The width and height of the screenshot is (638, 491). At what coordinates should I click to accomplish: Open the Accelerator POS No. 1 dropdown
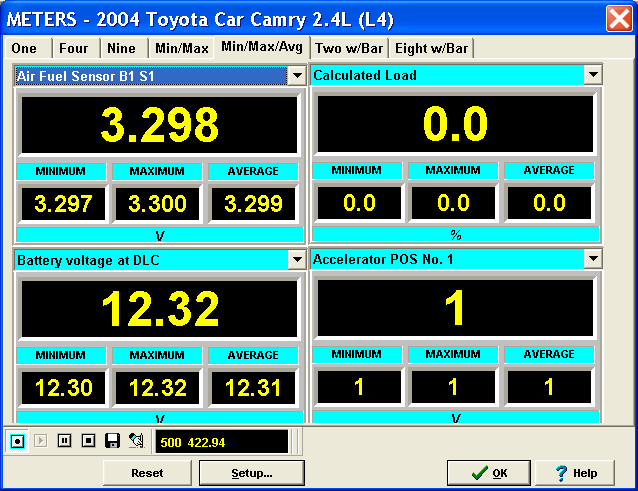[x=593, y=260]
